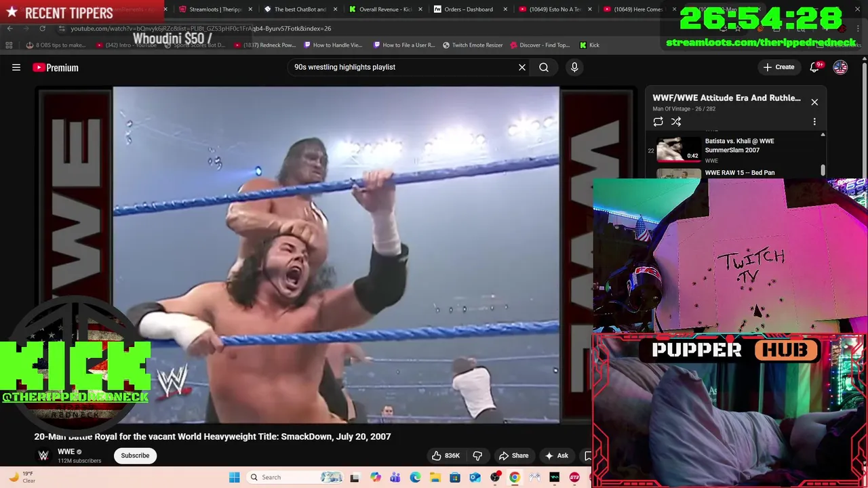Create a new upload via Create button
This screenshot has height=488, width=868.
pos(778,67)
